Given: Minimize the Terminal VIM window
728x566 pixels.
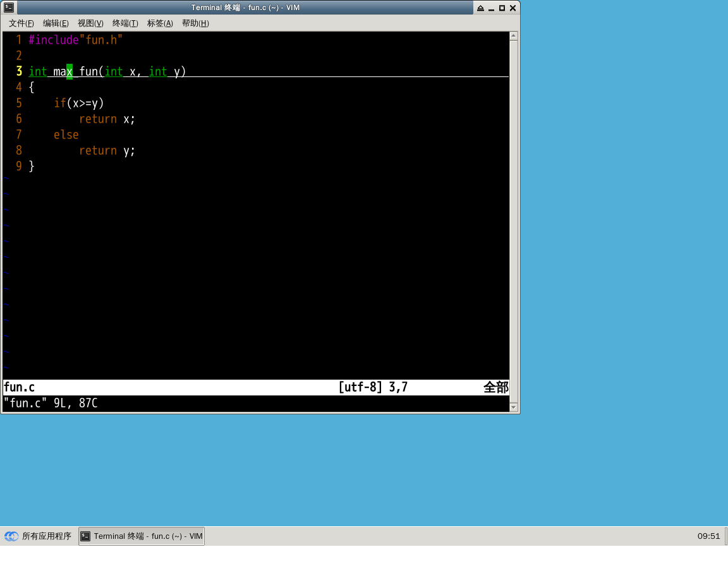Looking at the screenshot, I should [x=491, y=8].
